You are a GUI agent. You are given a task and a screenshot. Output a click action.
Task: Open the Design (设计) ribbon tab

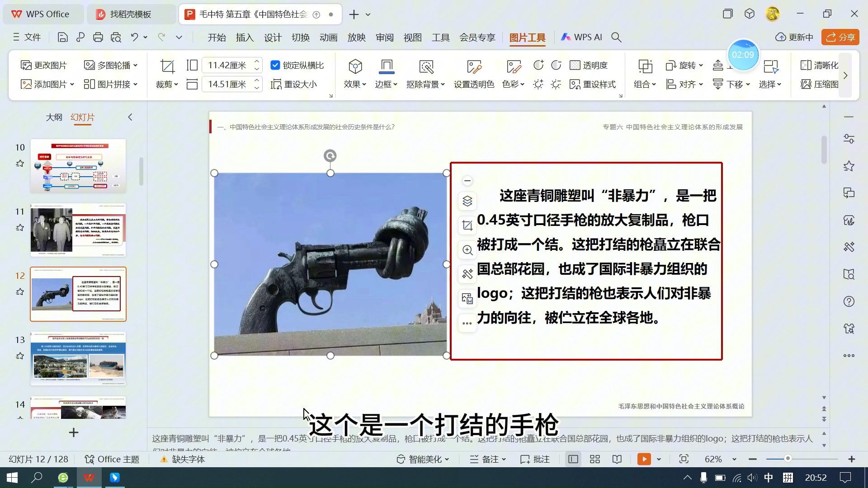[x=273, y=38]
